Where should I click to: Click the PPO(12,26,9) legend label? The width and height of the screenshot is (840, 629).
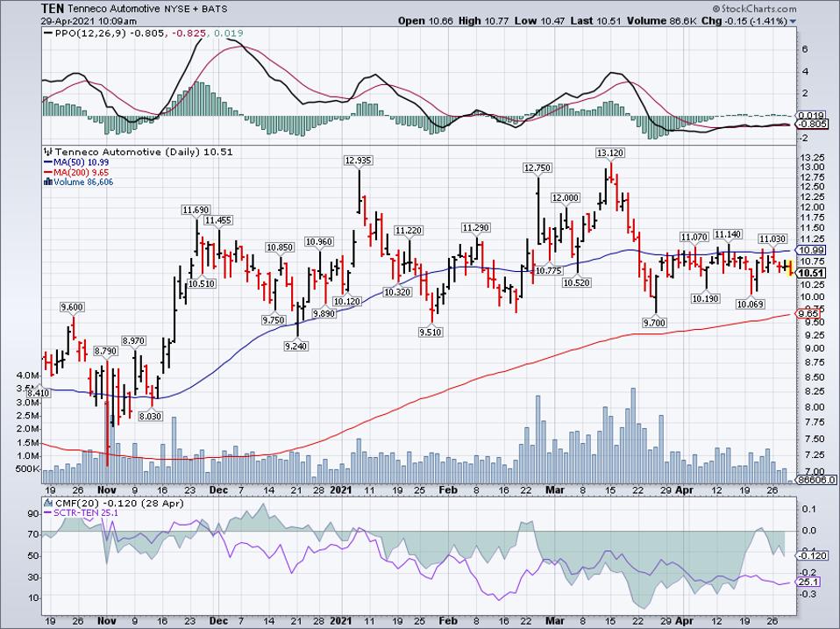92,33
